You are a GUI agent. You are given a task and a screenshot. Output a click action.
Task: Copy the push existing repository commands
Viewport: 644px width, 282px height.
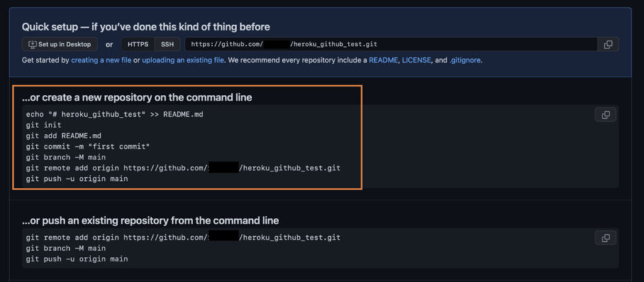(x=606, y=238)
